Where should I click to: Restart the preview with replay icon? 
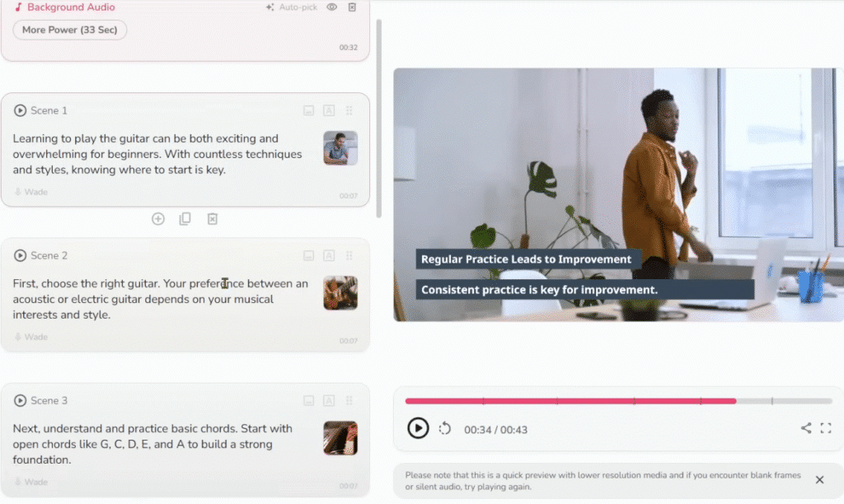(444, 429)
